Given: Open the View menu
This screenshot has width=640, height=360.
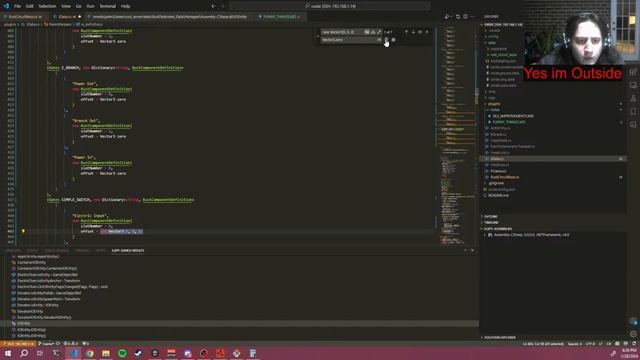Looking at the screenshot, I should tap(66, 6).
